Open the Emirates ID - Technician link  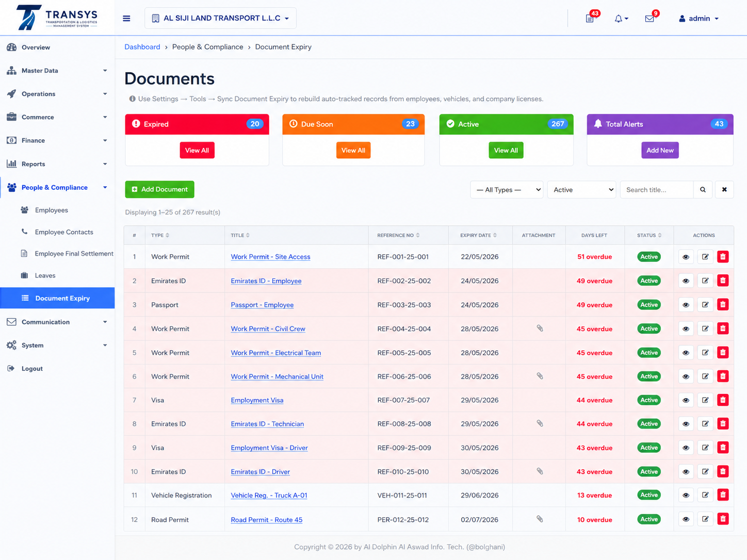click(x=267, y=424)
